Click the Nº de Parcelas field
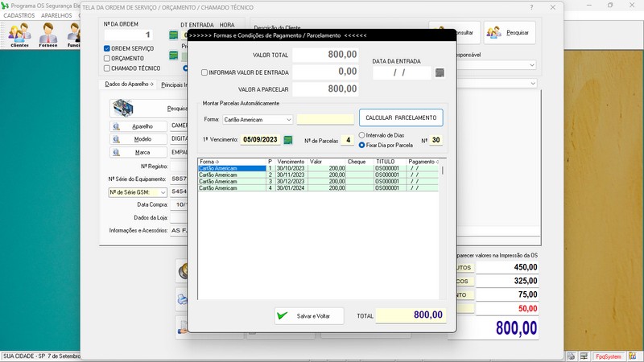Viewport: 644px width, 362px height. [x=348, y=140]
